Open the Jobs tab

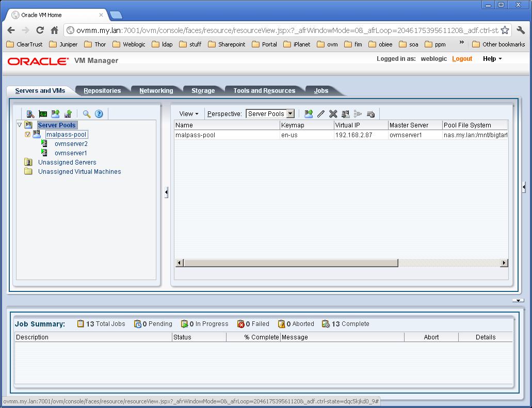[321, 91]
